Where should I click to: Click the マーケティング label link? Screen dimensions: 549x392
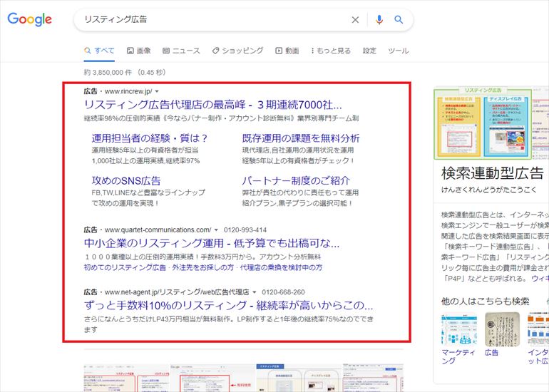[x=458, y=356]
